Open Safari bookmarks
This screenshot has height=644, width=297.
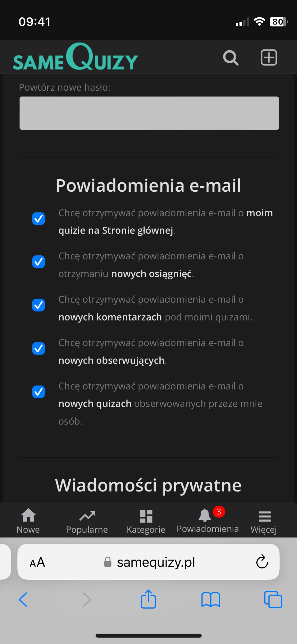pos(211,600)
